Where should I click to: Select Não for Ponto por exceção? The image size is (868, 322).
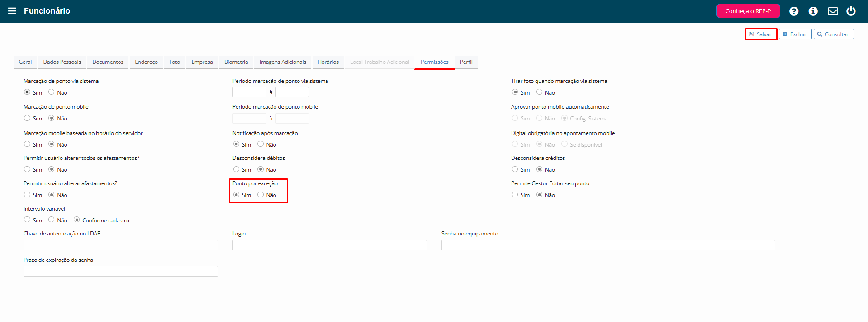click(261, 195)
